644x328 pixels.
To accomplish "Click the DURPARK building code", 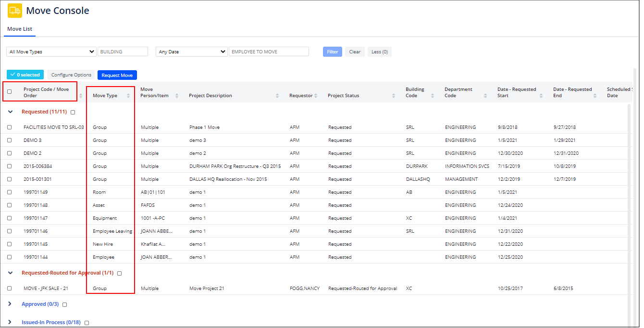I will (x=417, y=166).
